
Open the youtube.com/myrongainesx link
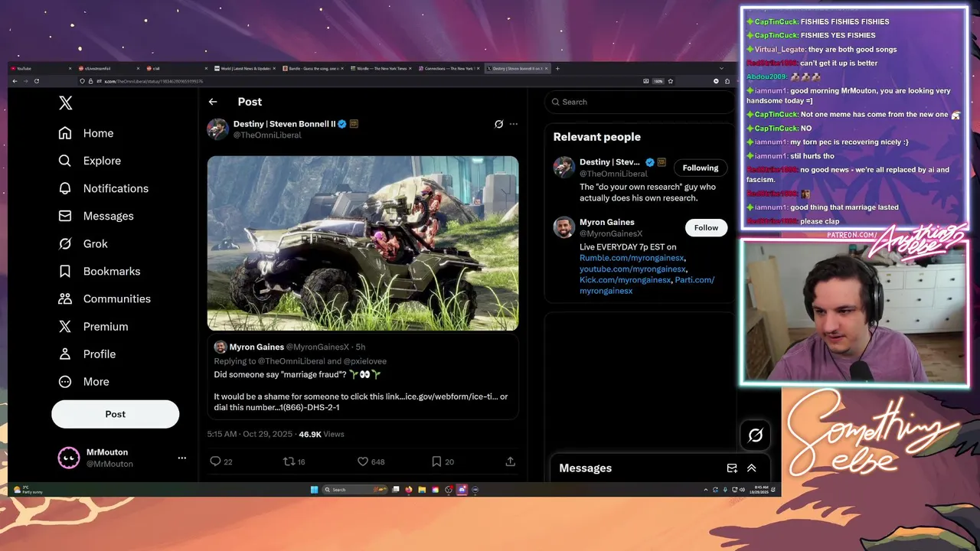(632, 269)
